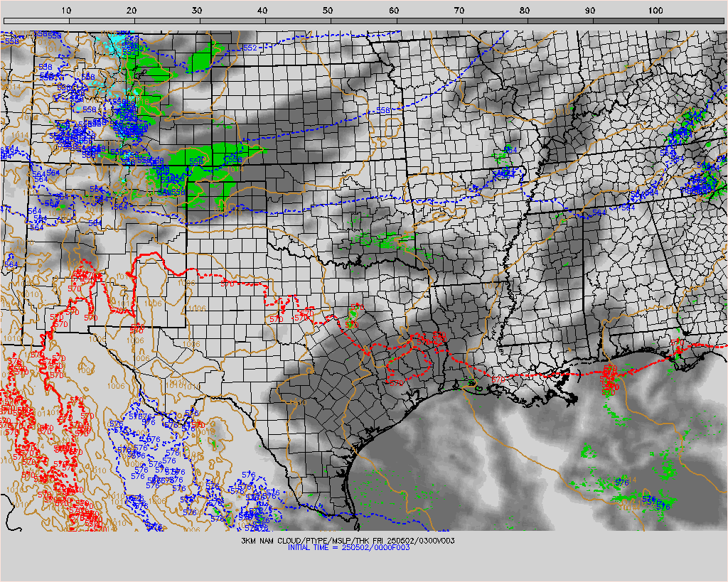The image size is (728, 582).
Task: Click the '10' label on the cloud scale
Action: (66, 11)
